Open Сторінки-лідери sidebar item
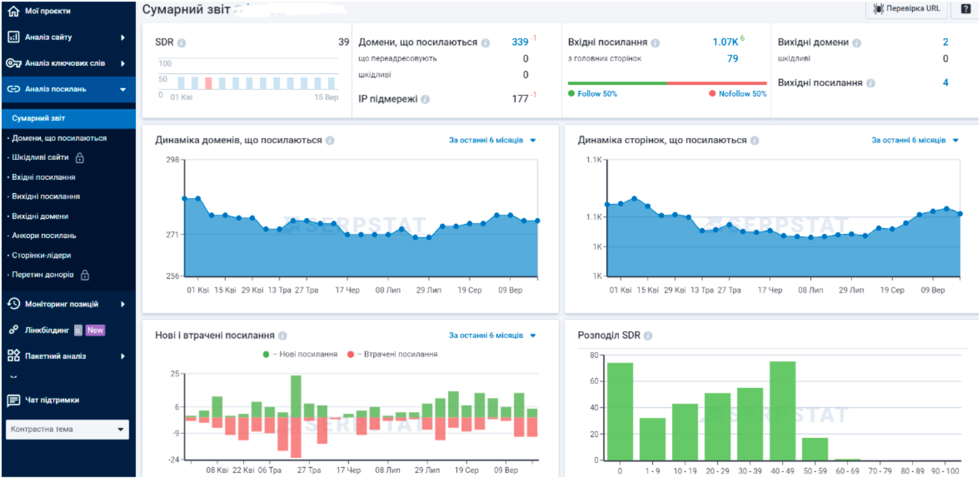This screenshot has width=980, height=480. (x=41, y=255)
